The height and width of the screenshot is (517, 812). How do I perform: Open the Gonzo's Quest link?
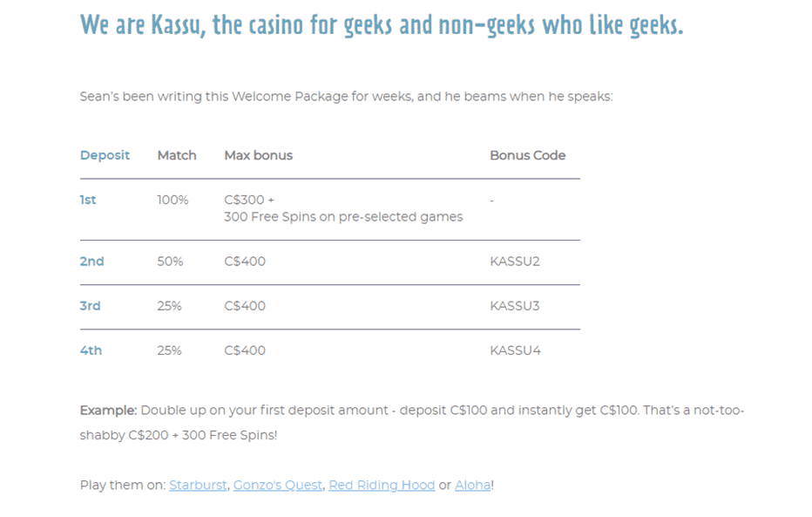pos(278,485)
